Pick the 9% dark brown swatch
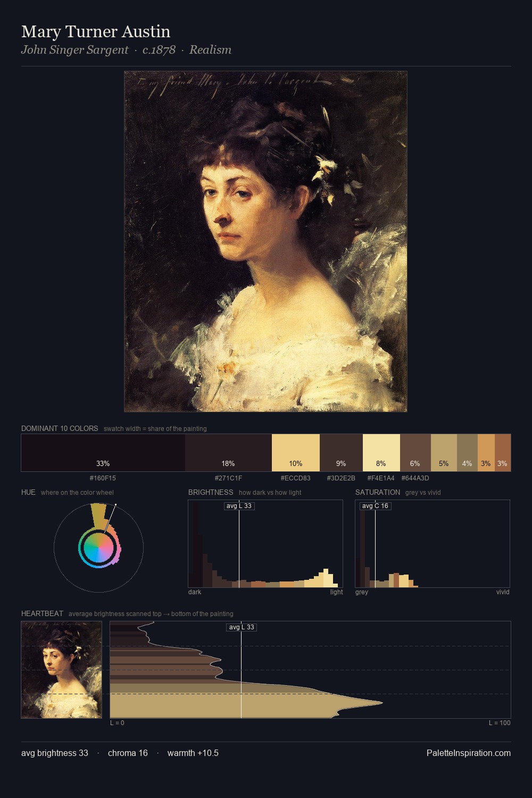 tap(341, 453)
